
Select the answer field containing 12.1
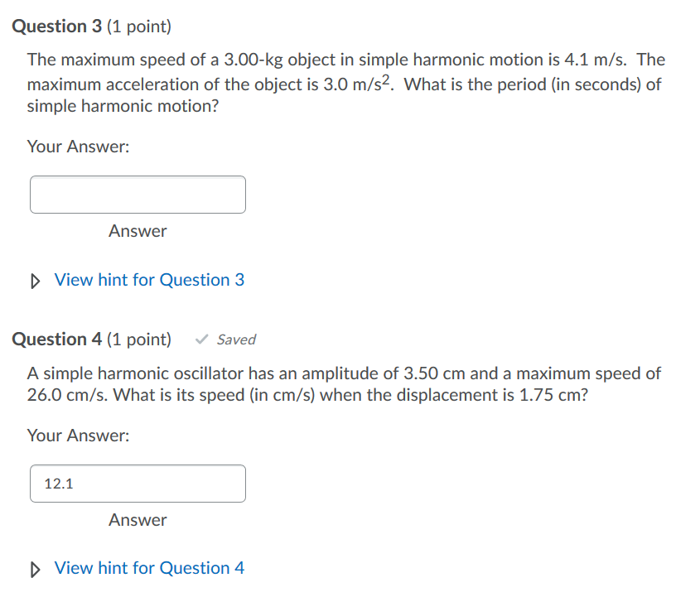138,484
